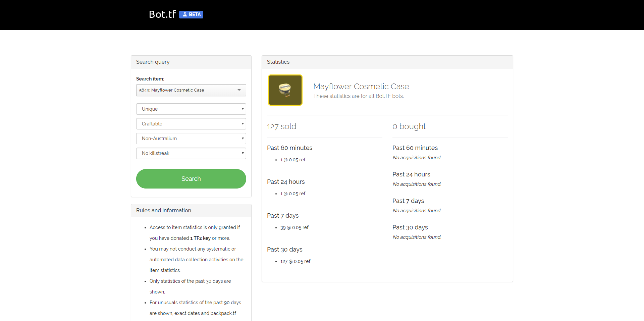Click '39 @ 0.05 ref' under Past 7 days
Image resolution: width=644 pixels, height=321 pixels.
coord(294,227)
